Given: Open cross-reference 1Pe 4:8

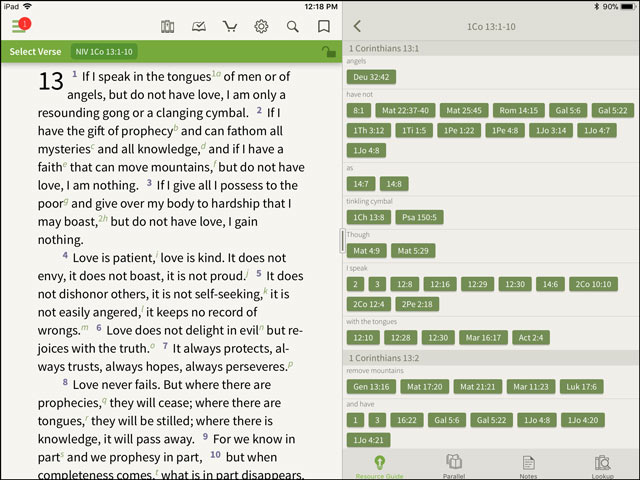Looking at the screenshot, I should click(505, 130).
